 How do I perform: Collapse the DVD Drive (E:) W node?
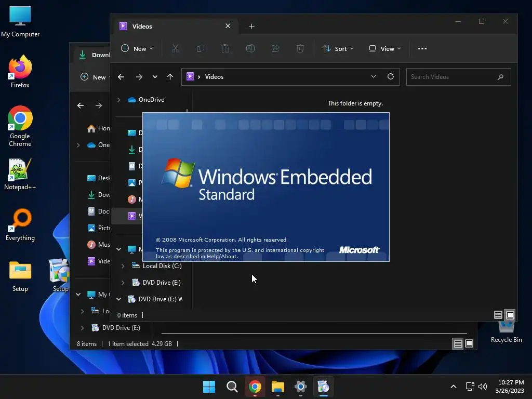[x=119, y=299]
